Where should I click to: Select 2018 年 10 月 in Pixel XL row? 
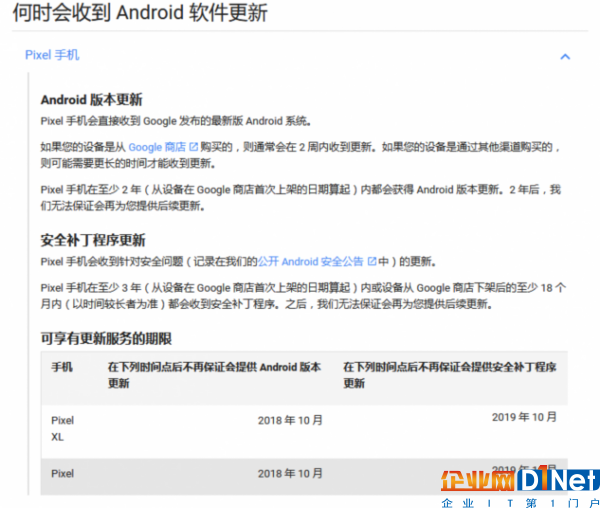point(290,420)
